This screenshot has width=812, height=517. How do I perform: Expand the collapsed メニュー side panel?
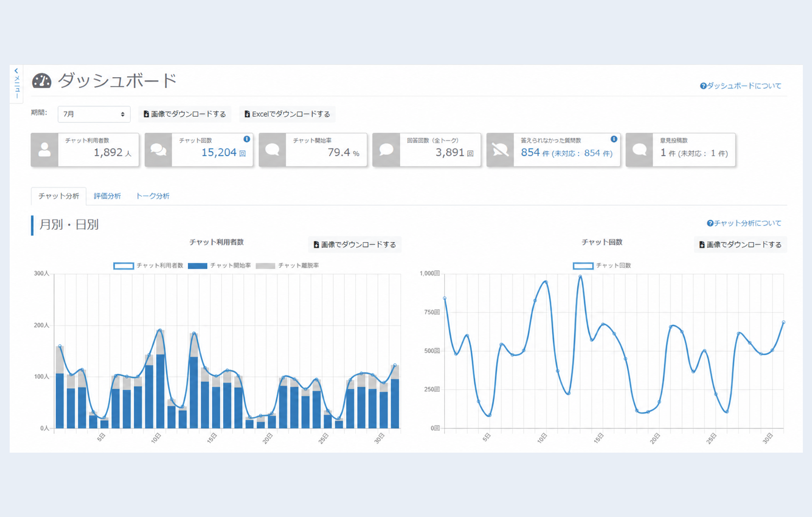point(17,84)
